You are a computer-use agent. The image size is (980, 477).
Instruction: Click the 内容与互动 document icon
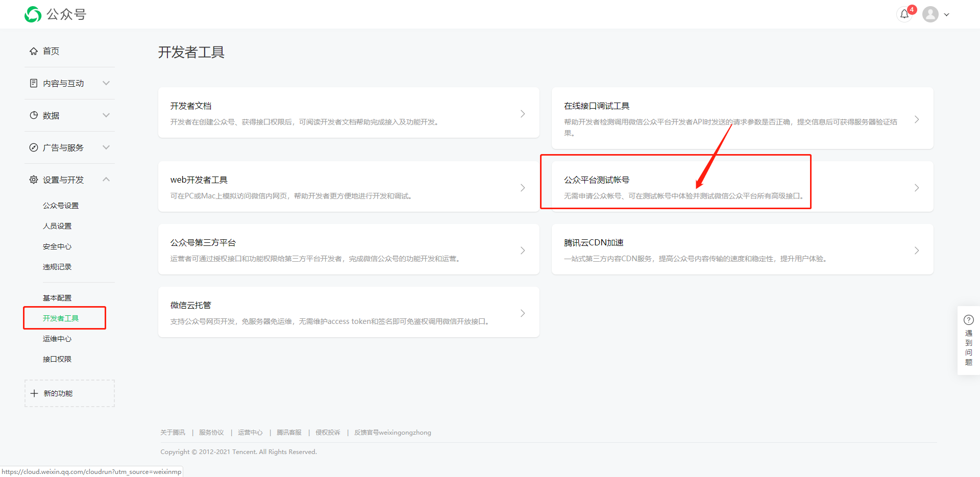[x=34, y=83]
